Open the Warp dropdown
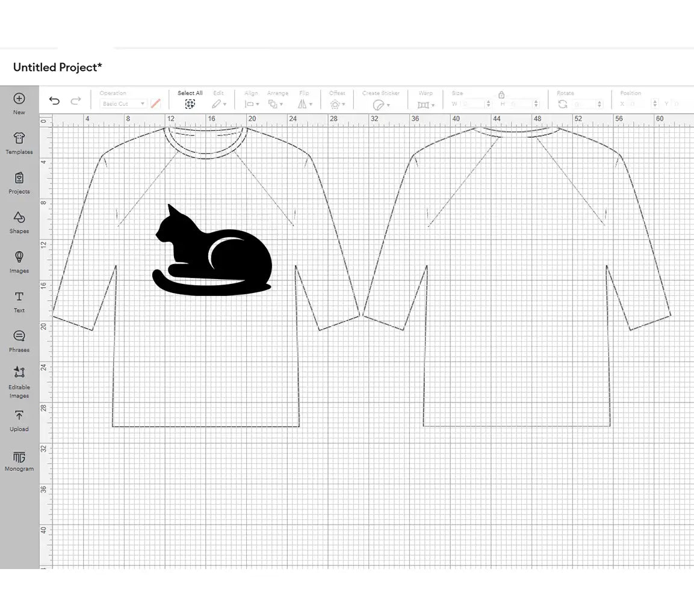This screenshot has height=616, width=694. pyautogui.click(x=426, y=105)
